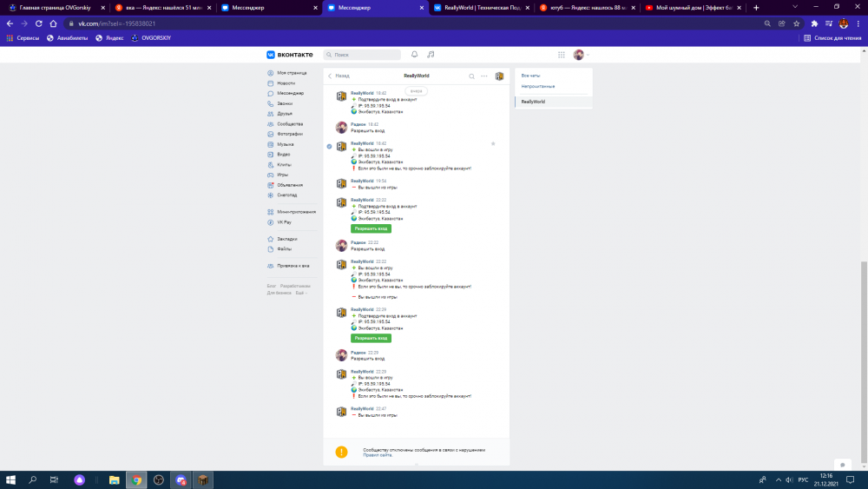This screenshot has height=489, width=868.
Task: Switch to Мой шумный дом YouTube tab
Action: point(694,8)
